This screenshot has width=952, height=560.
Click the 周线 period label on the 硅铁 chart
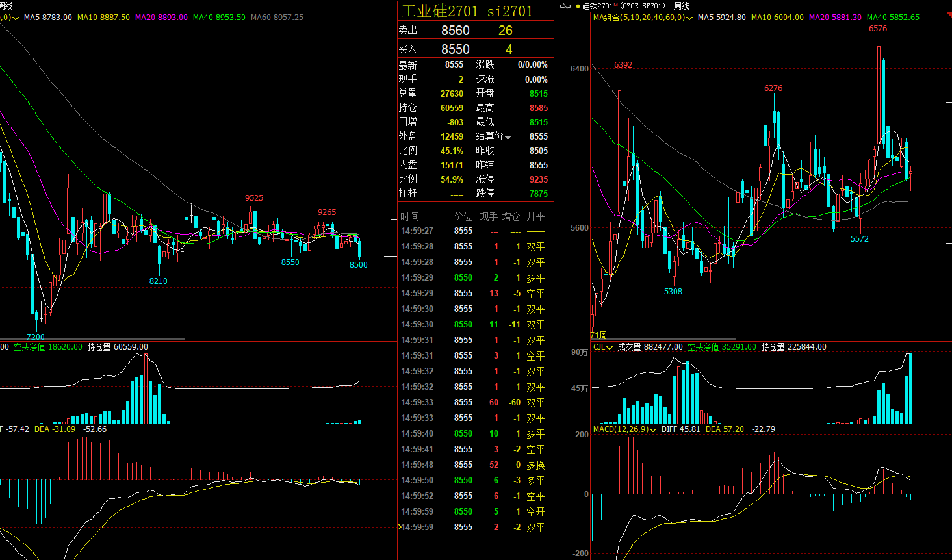click(682, 6)
